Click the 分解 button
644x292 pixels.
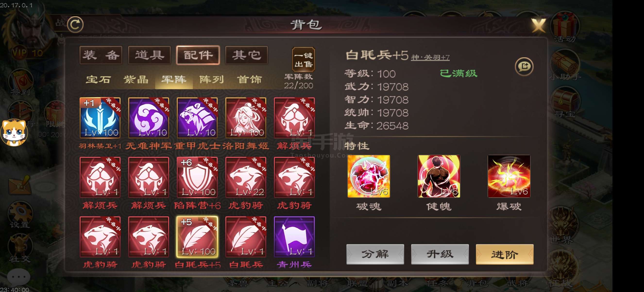point(375,254)
